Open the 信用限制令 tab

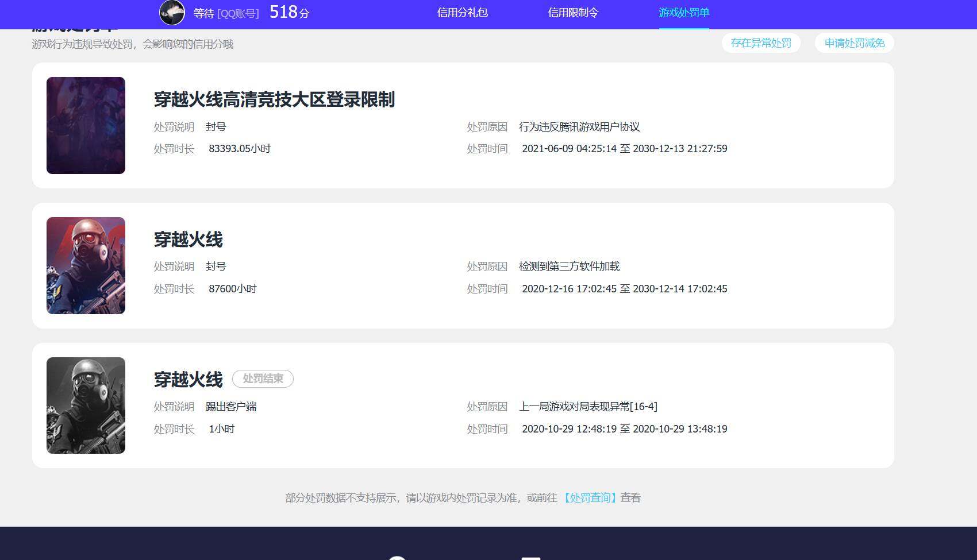coord(573,13)
